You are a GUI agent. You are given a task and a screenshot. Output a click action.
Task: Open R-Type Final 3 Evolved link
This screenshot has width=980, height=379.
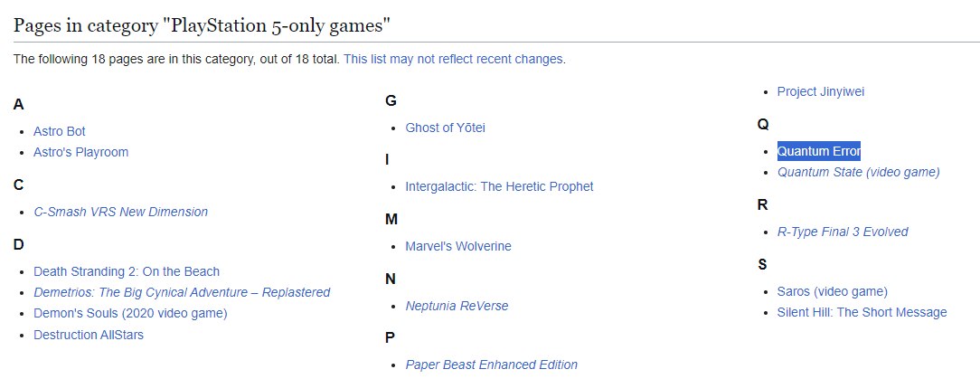click(x=843, y=232)
